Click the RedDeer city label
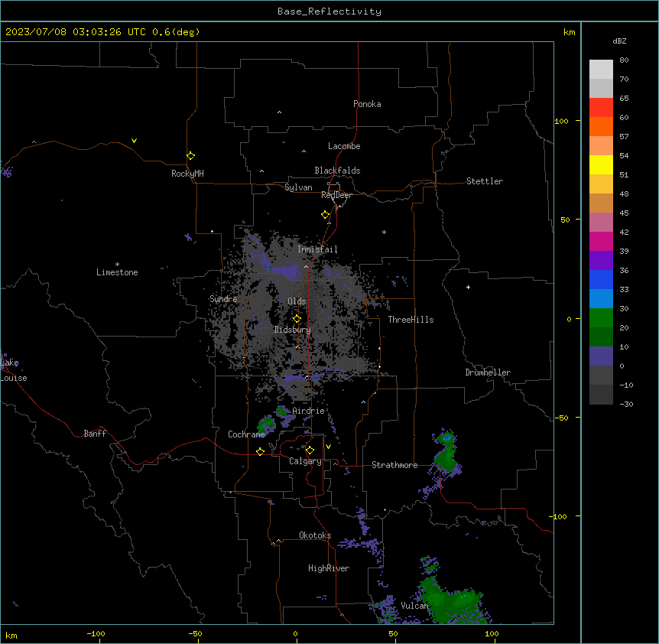Image resolution: width=659 pixels, height=644 pixels. 336,195
